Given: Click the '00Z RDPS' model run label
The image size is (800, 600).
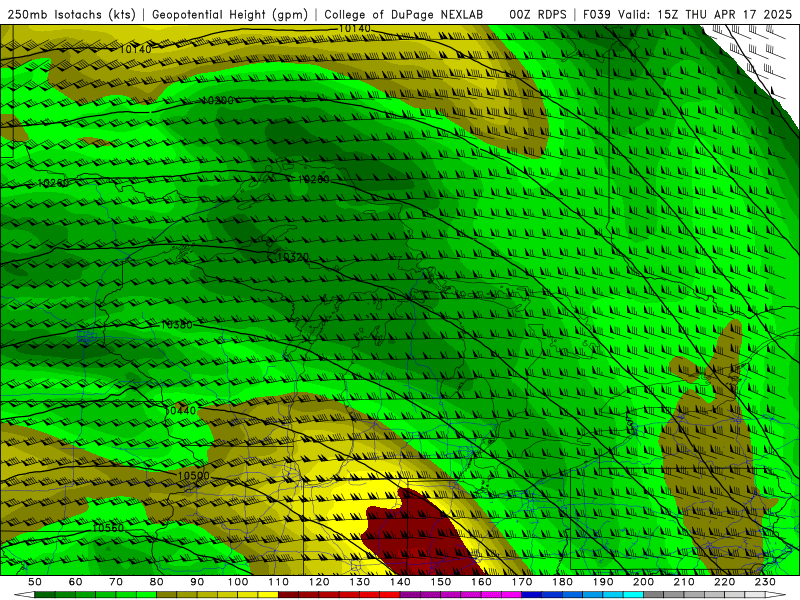Looking at the screenshot, I should [x=538, y=15].
